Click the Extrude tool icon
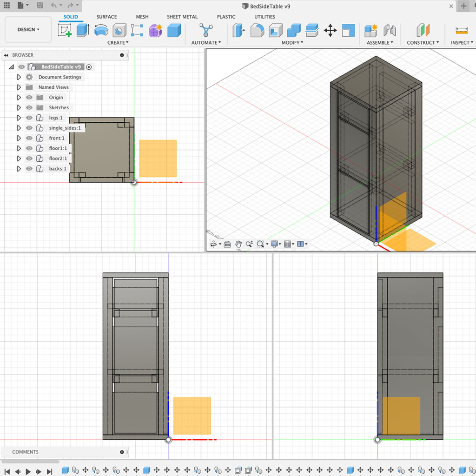Image resolution: width=476 pixels, height=476 pixels. coord(82,31)
